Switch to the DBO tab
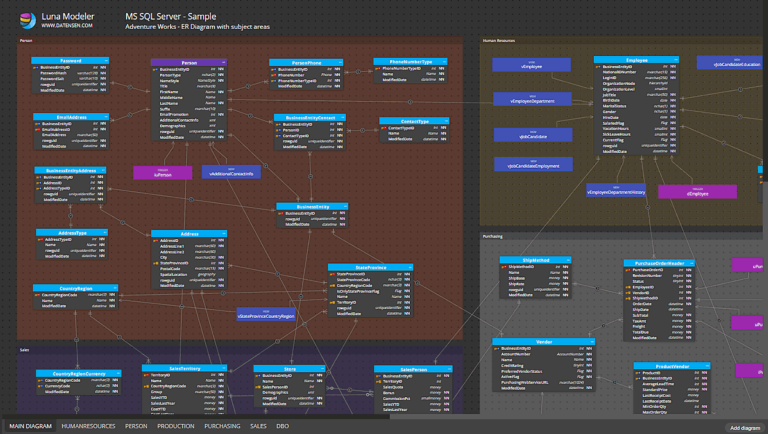This screenshot has width=768, height=434. point(283,426)
